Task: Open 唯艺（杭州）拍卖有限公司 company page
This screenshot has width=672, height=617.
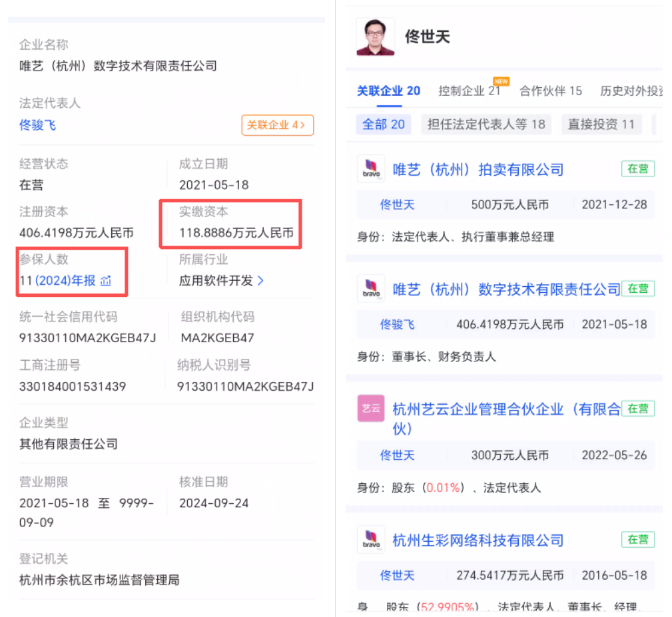Action: tap(478, 168)
